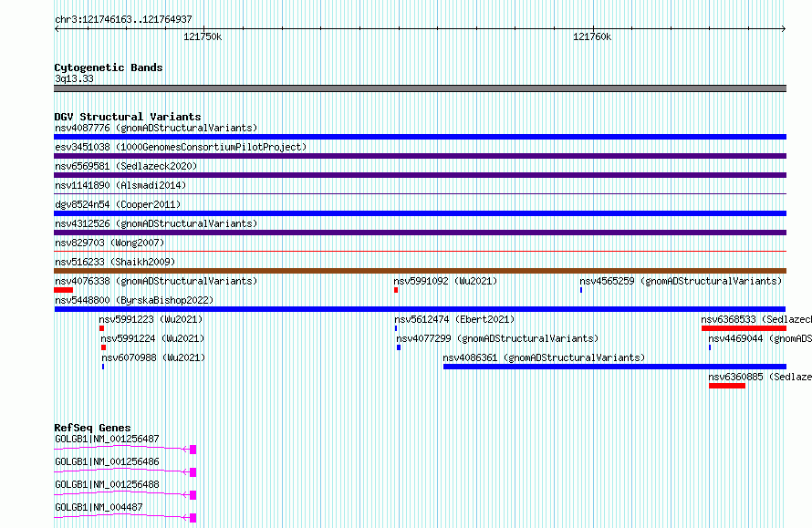Open the Cytogenetic Bands track title
The image size is (812, 528).
109,67
